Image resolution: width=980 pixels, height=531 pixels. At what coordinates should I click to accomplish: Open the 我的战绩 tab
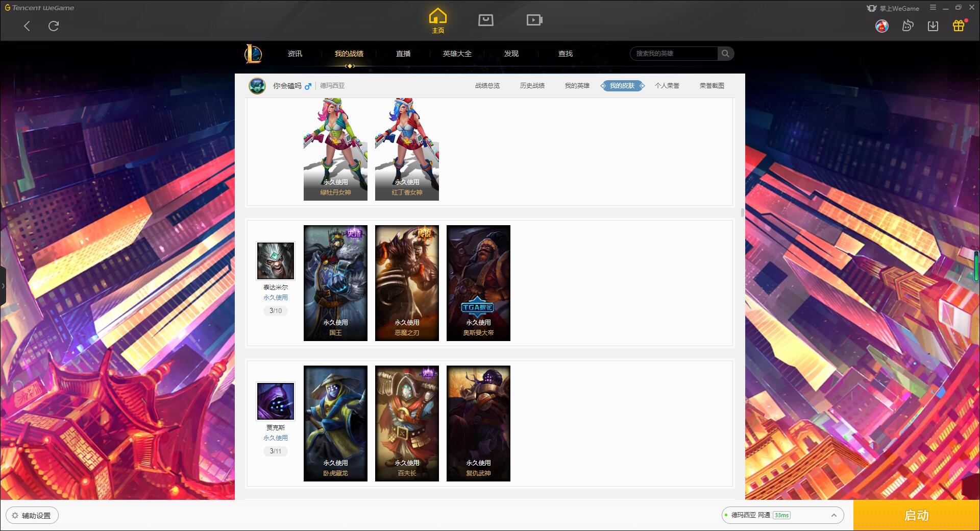349,54
